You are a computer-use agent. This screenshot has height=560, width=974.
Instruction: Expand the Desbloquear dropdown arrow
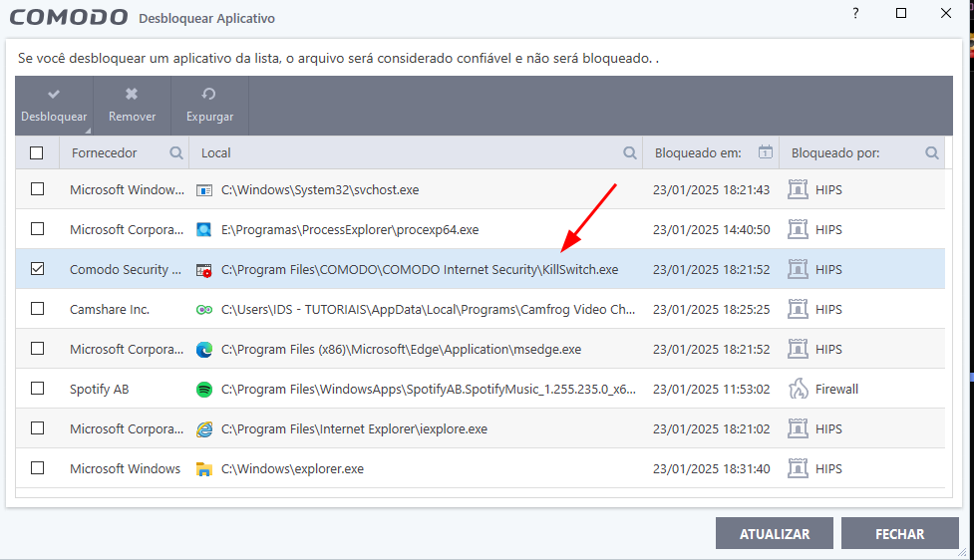coord(87,131)
